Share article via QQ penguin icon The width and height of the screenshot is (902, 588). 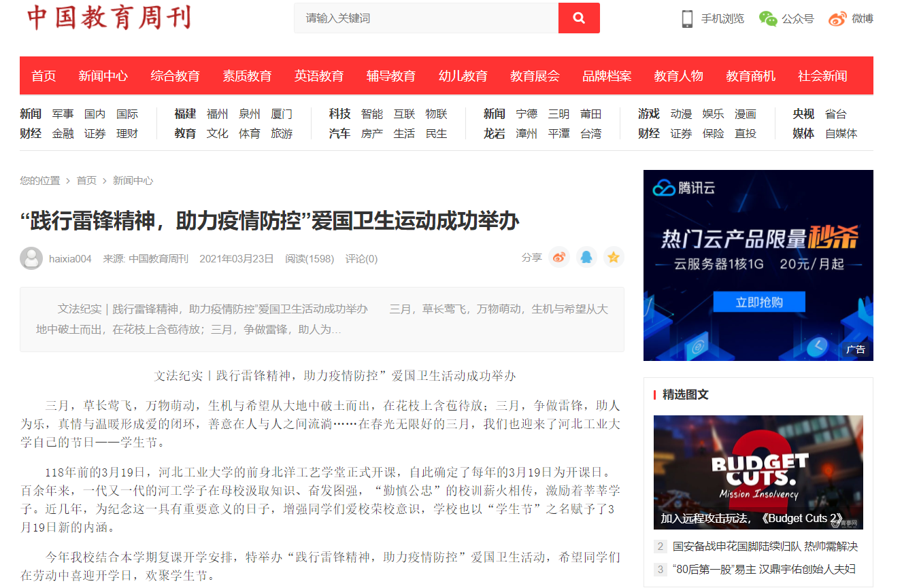[x=586, y=257]
